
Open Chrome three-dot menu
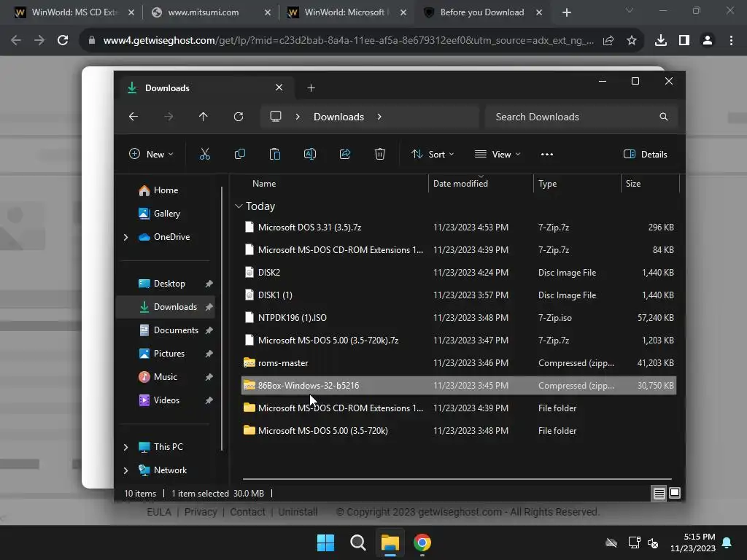(x=731, y=41)
